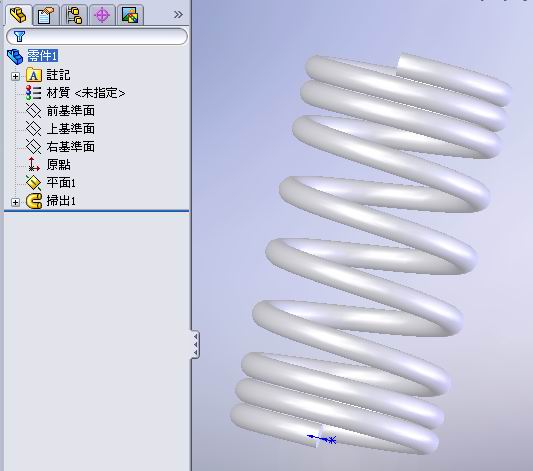Select the 掃出1 sweep feature label

tap(61, 201)
